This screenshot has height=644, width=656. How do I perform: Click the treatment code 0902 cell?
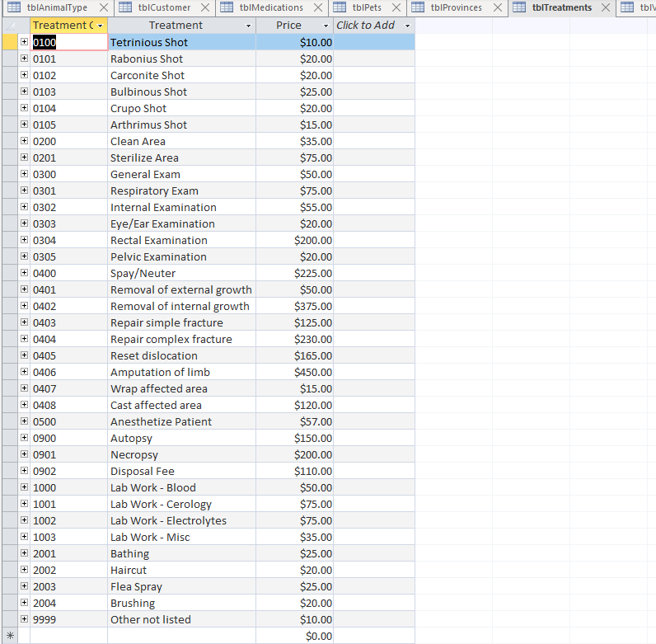[x=68, y=471]
